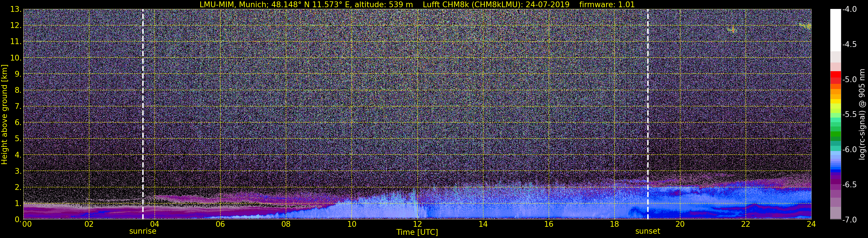This screenshot has width=868, height=238.
Task: Click the "2." tick on the height axis
Action: pos(18,187)
